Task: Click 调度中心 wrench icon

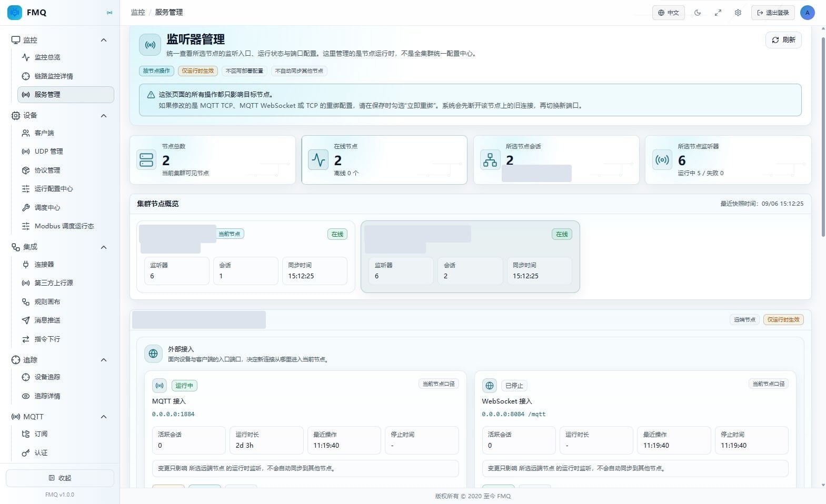Action: (25, 208)
